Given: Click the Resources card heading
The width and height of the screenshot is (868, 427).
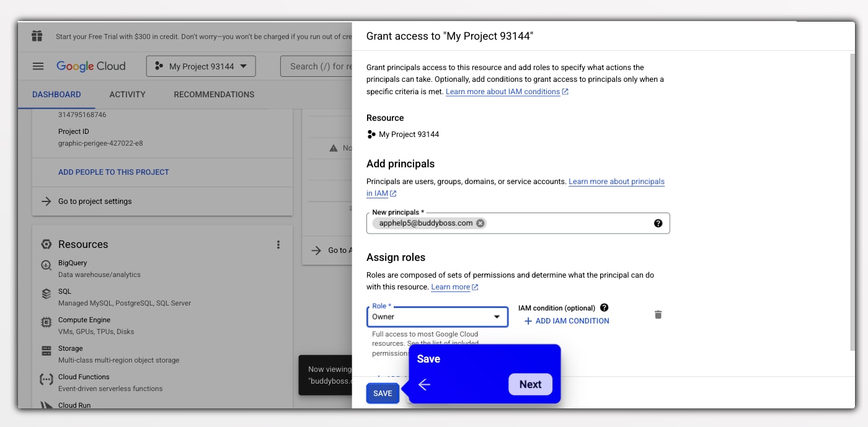Looking at the screenshot, I should coord(83,244).
